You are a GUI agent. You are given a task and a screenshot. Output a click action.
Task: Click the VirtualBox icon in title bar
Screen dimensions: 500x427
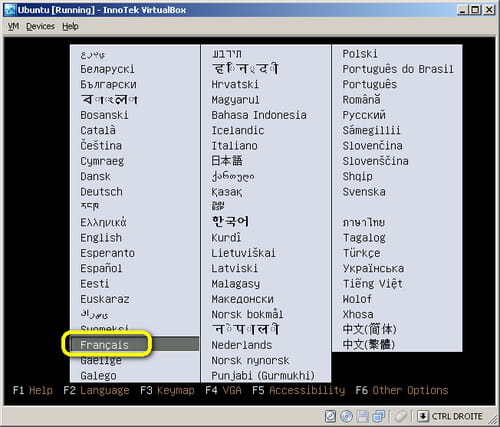[x=10, y=10]
